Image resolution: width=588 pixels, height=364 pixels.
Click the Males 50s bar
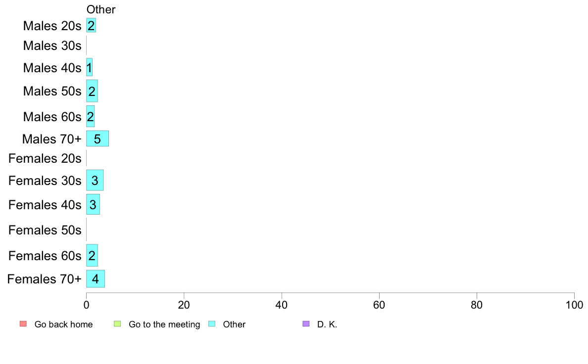92,91
